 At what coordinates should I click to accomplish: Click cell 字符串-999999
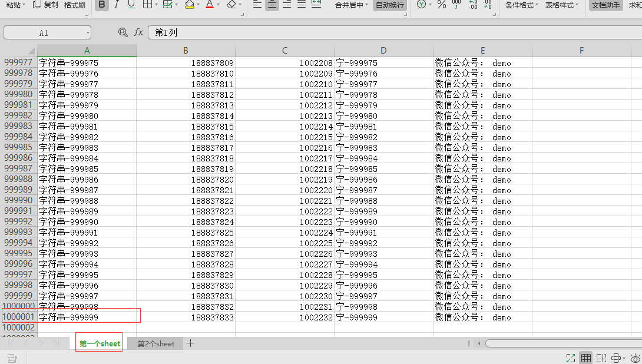click(x=87, y=317)
